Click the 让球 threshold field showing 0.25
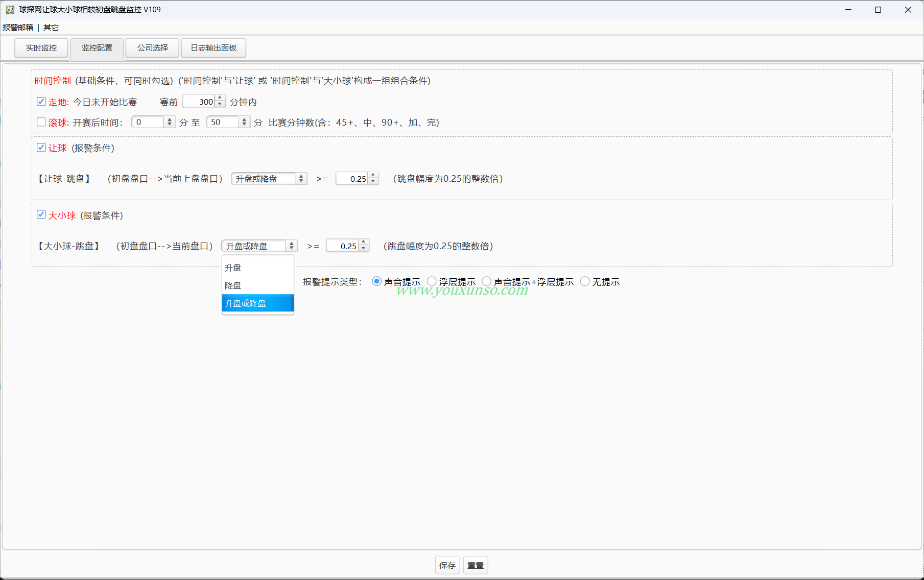924x580 pixels. tap(352, 179)
